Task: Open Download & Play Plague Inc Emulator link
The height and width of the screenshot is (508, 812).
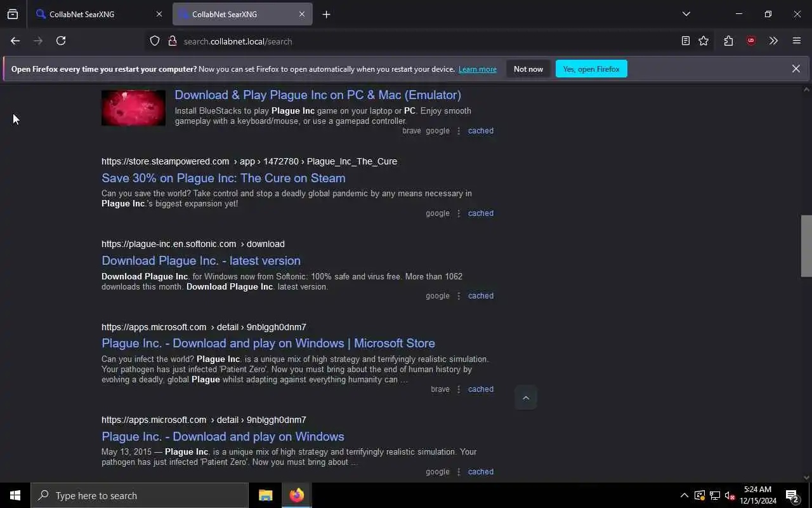Action: point(318,95)
